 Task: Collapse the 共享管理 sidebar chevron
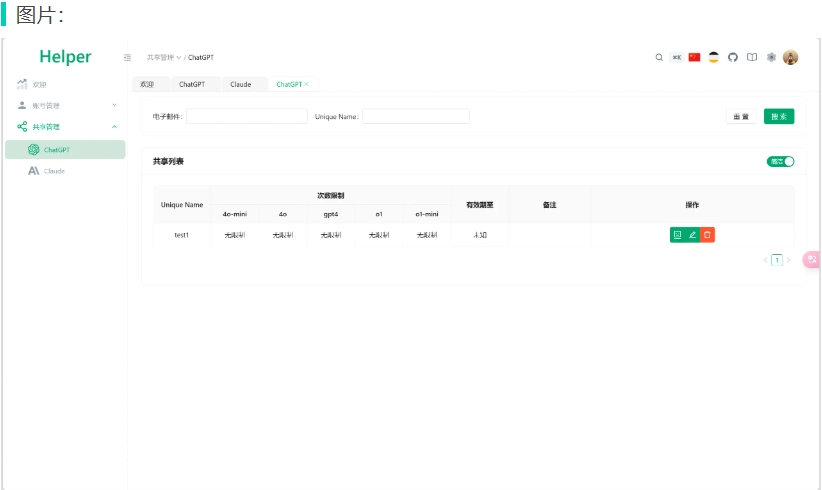coord(114,127)
